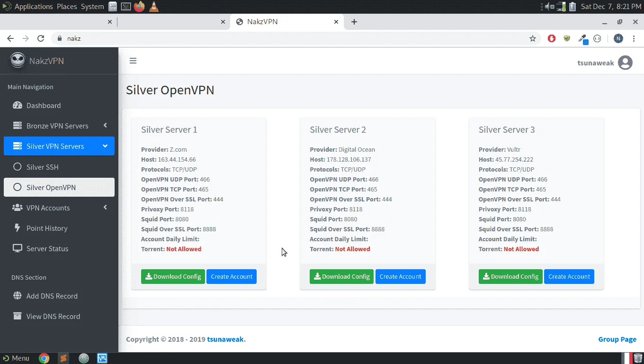
Task: Open Point History
Action: [59, 228]
